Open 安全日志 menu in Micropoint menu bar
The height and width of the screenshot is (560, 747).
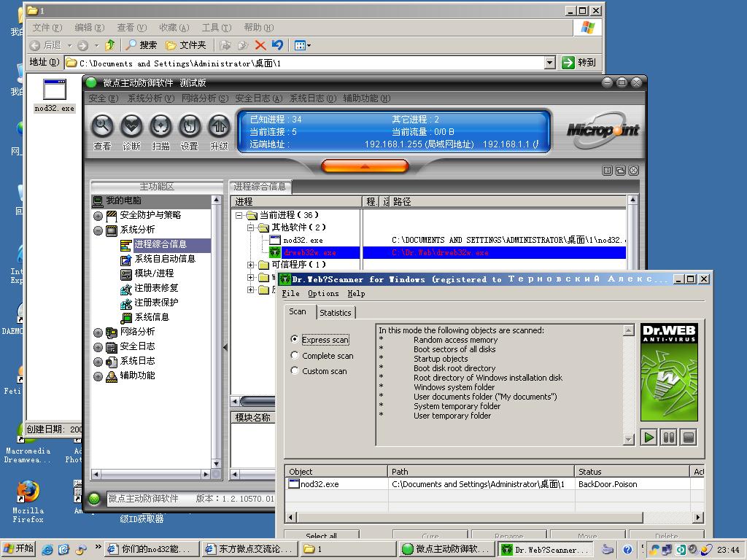click(x=259, y=98)
